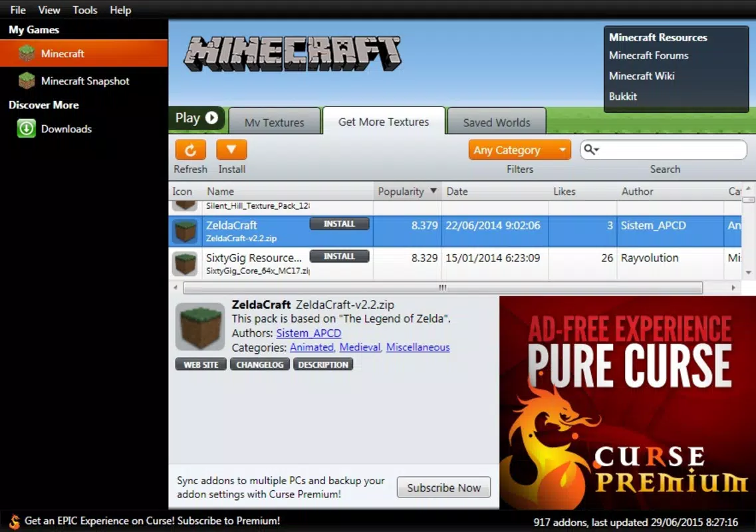The height and width of the screenshot is (532, 756).
Task: Click the large ZeldaCraft block thumbnail in details
Action: (200, 327)
